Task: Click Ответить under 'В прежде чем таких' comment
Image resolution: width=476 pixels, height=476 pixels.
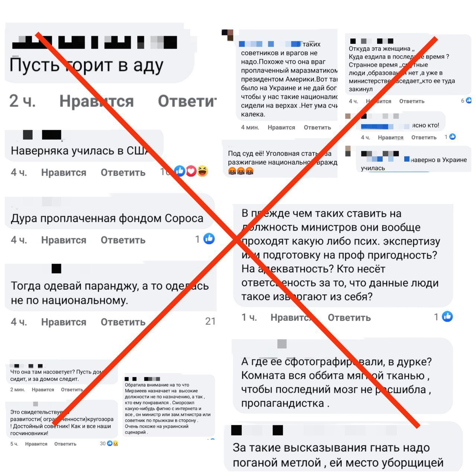Action: 349,318
